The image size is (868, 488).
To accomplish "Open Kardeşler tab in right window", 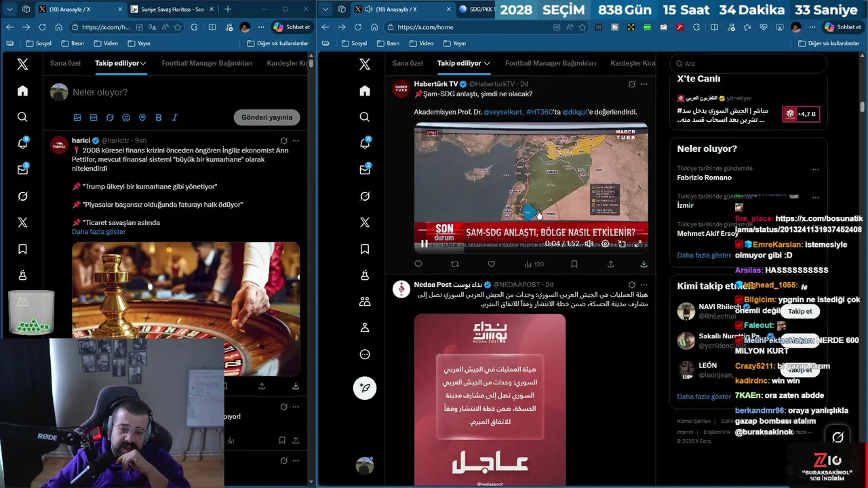I will tap(633, 63).
